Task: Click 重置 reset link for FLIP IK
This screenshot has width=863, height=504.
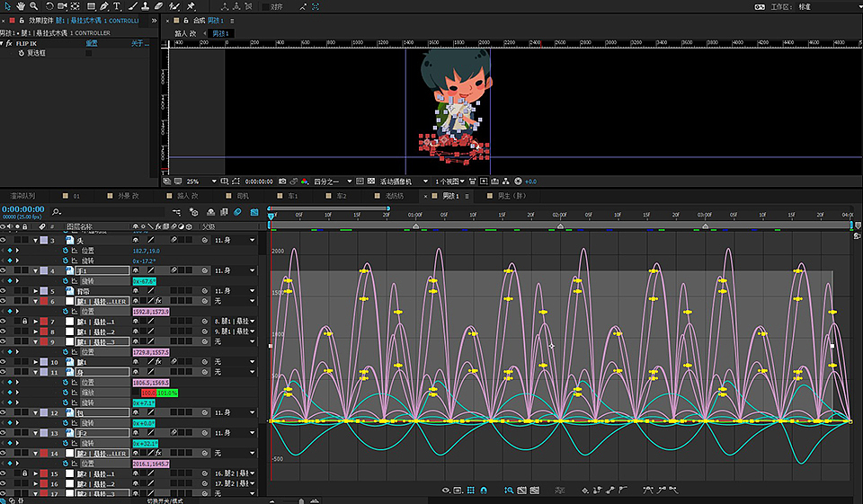Action: pyautogui.click(x=92, y=43)
